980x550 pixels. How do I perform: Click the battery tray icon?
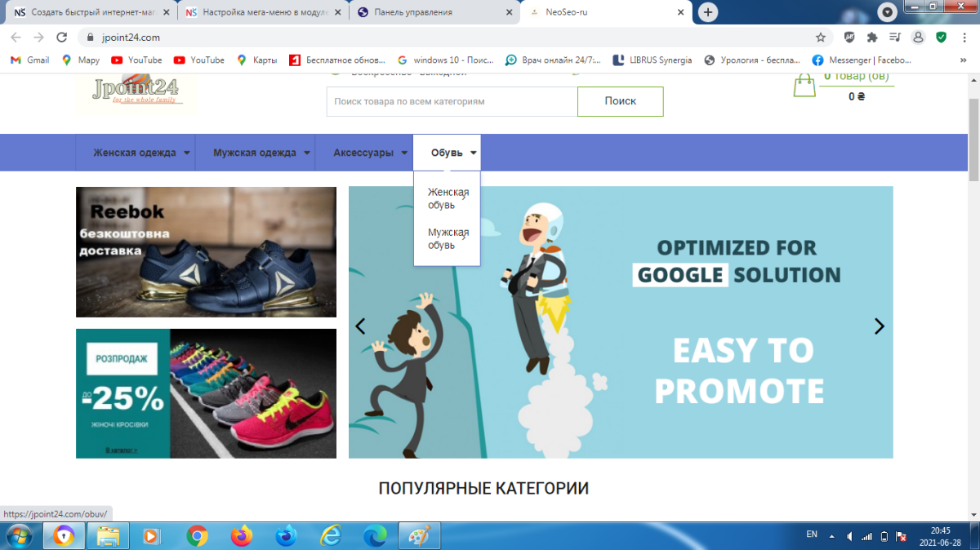coord(884,536)
